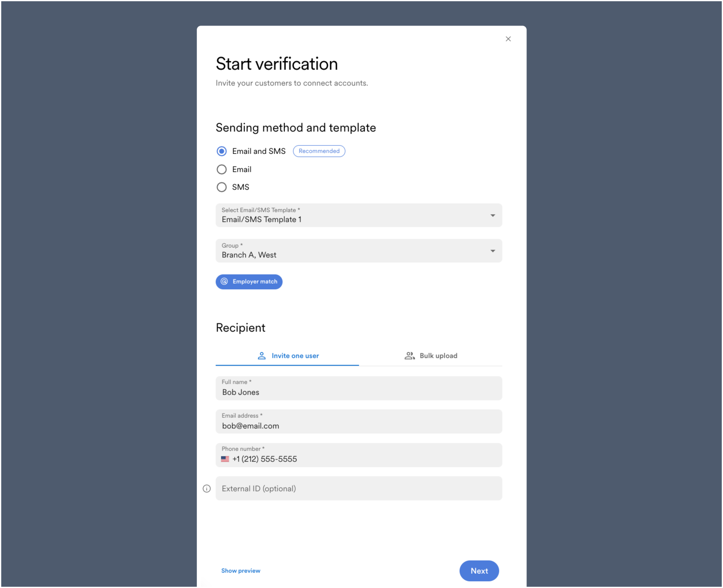Open the Group selection dropdown
This screenshot has width=723, height=588.
tap(359, 251)
